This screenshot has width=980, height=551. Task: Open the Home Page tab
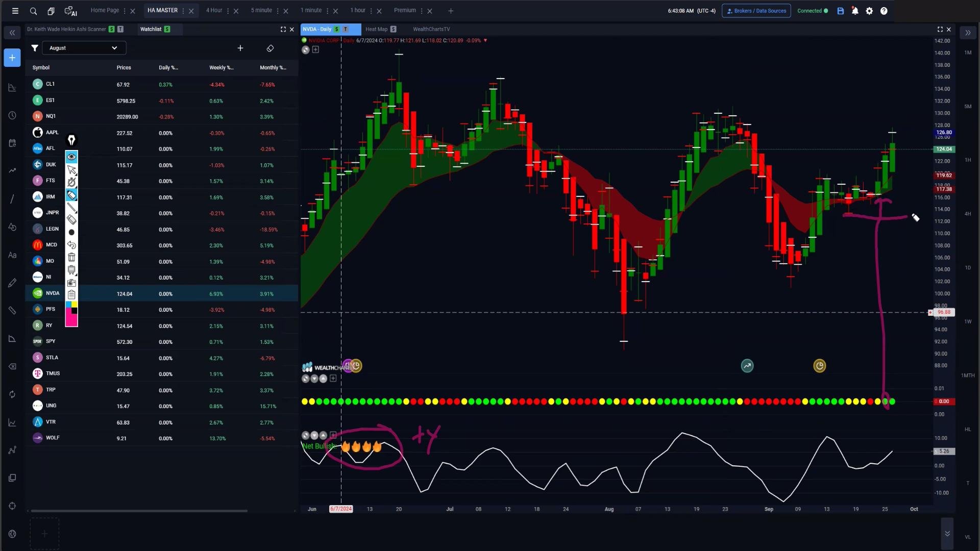(x=105, y=10)
